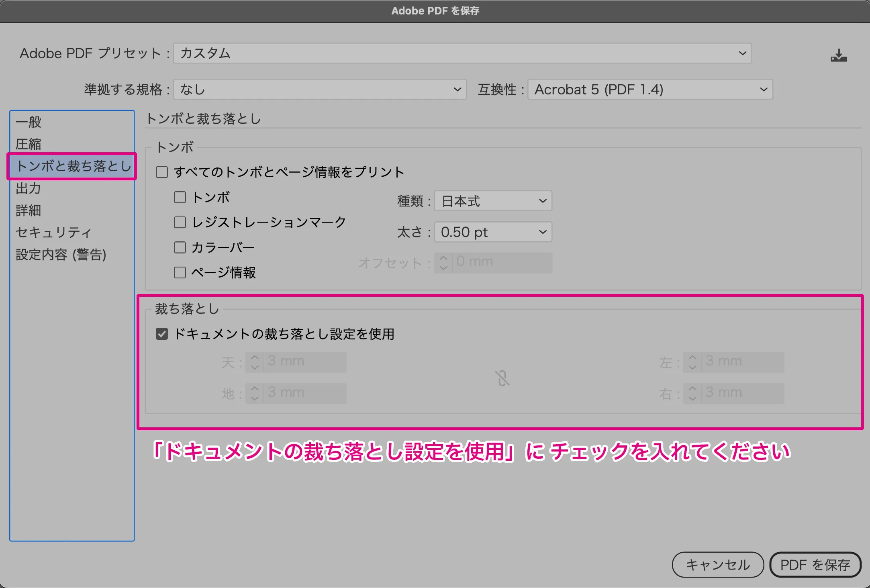This screenshot has height=588, width=870.
Task: Click the bleed link chain icon
Action: click(x=502, y=378)
